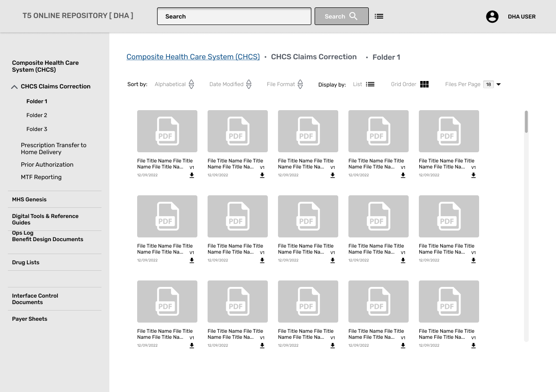The image size is (556, 392).
Task: Click the vertical scrollbar thumb
Action: [526, 122]
